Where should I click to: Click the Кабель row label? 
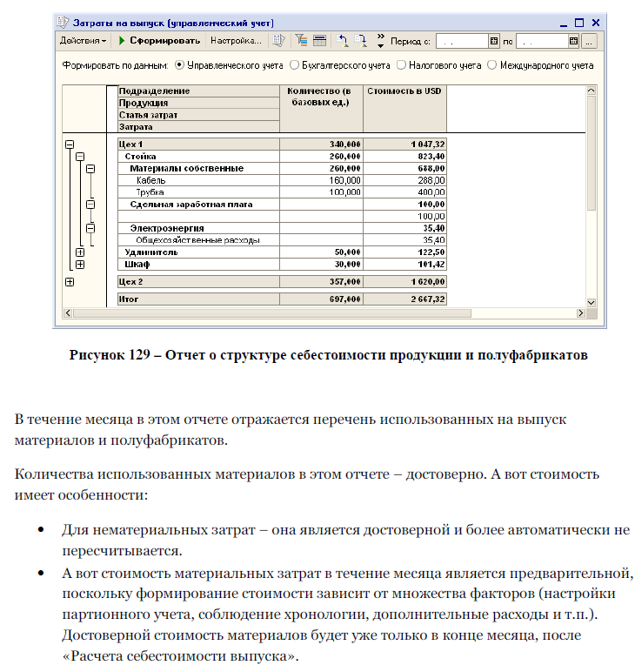[x=150, y=180]
